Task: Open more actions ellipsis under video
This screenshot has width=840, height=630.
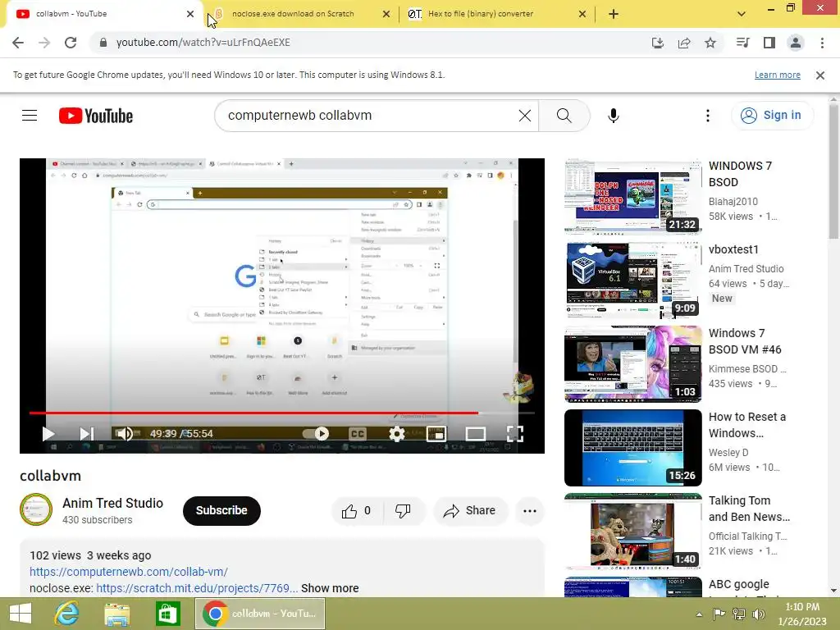Action: click(x=530, y=511)
